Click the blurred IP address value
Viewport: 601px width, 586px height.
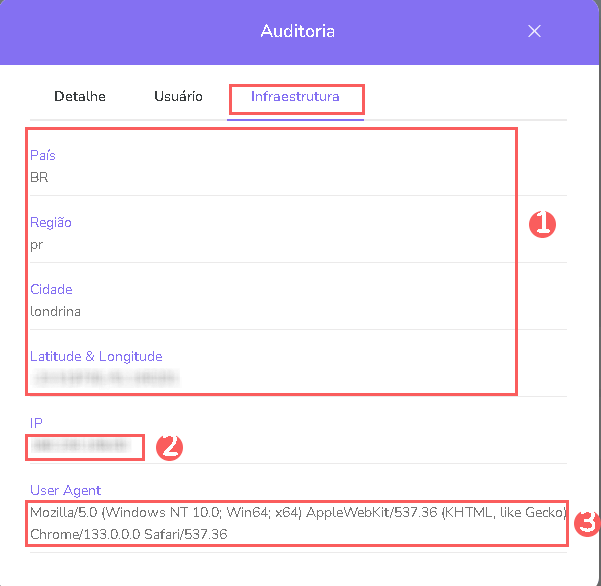click(x=80, y=445)
